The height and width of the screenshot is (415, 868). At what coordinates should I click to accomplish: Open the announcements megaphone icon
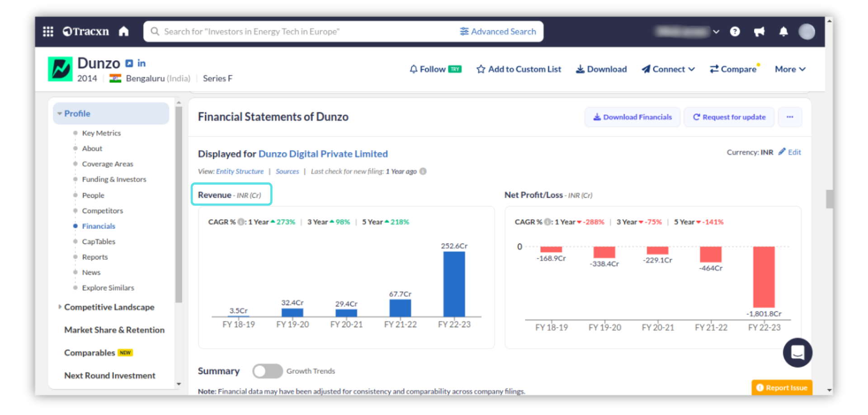(x=759, y=31)
